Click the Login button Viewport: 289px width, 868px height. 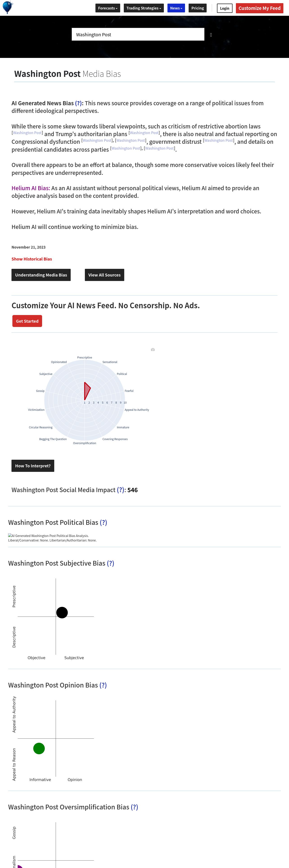[224, 8]
